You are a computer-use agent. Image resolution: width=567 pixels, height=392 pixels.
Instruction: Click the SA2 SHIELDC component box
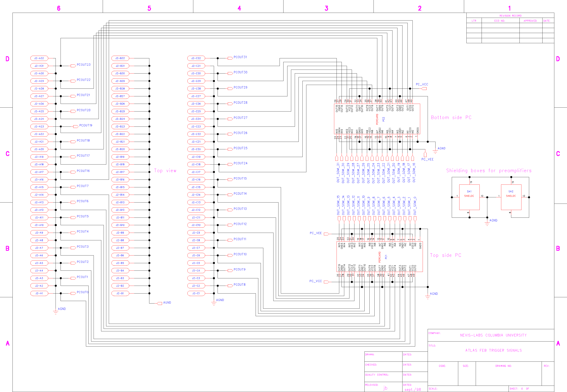point(511,197)
